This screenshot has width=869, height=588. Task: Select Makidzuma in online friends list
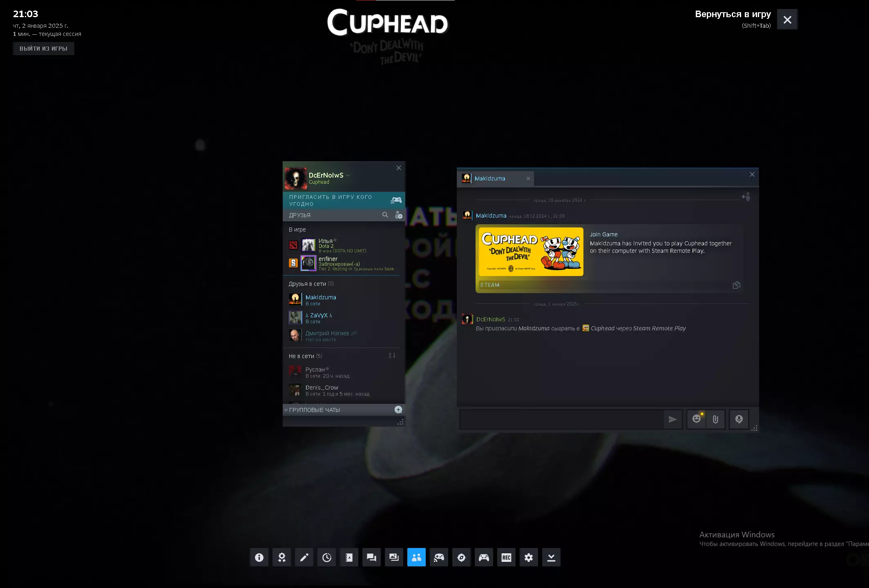(x=320, y=298)
